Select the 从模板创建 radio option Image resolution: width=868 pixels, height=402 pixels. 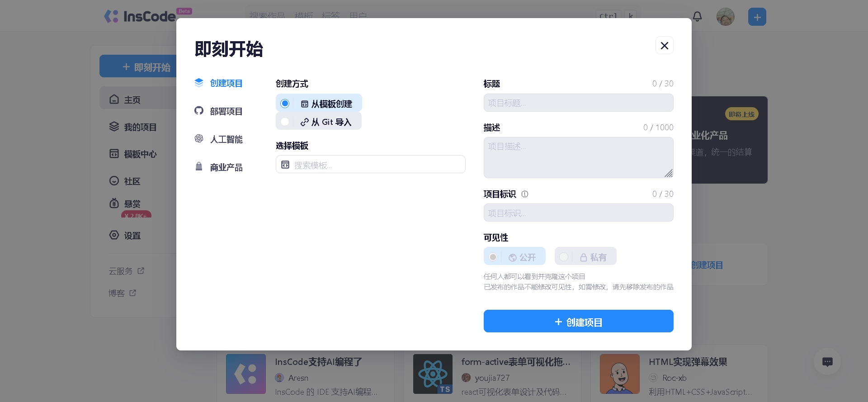pyautogui.click(x=285, y=104)
